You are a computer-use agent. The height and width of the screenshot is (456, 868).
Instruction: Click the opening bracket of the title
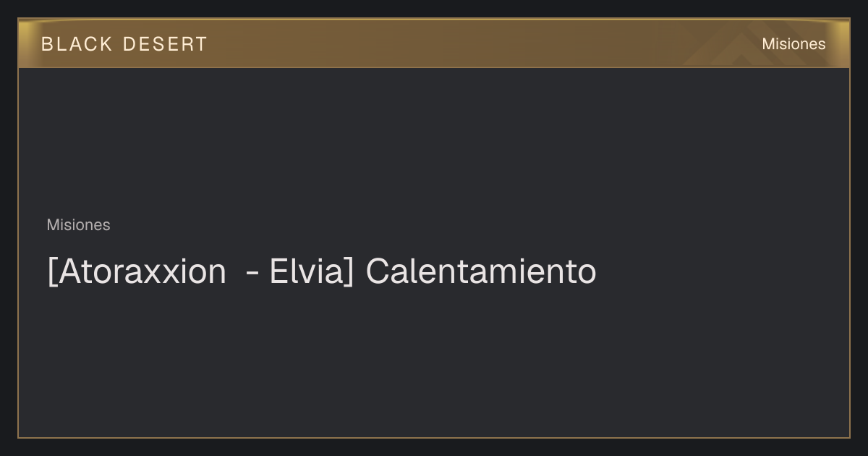[x=51, y=273]
